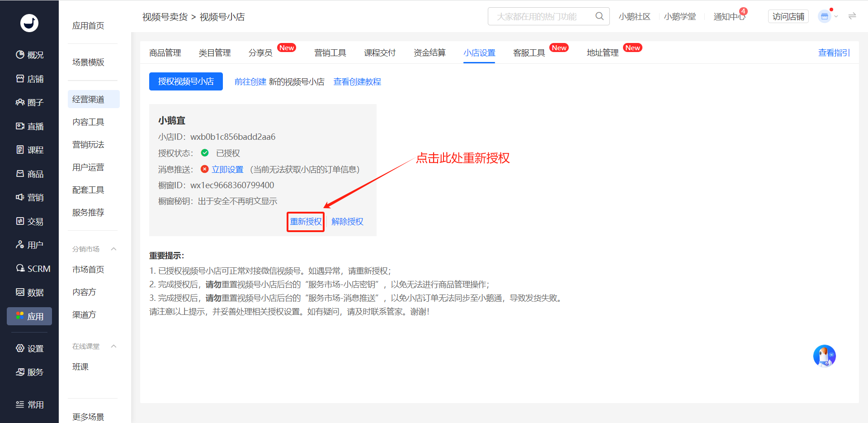Viewport: 868px width, 423px height.
Task: Click the 授权视频号小店 button
Action: (186, 81)
